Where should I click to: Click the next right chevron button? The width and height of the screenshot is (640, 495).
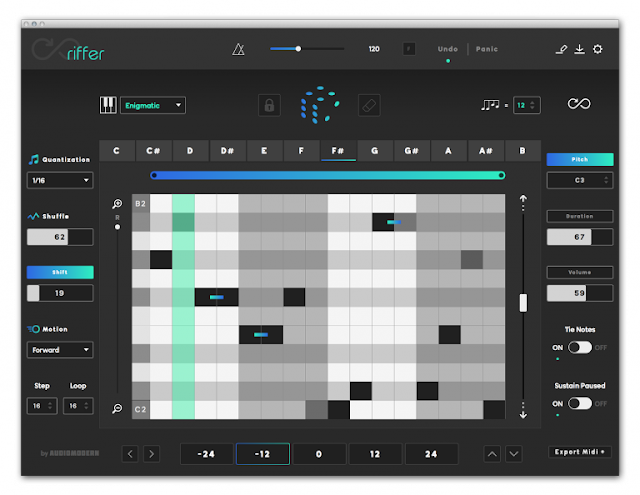click(x=151, y=454)
